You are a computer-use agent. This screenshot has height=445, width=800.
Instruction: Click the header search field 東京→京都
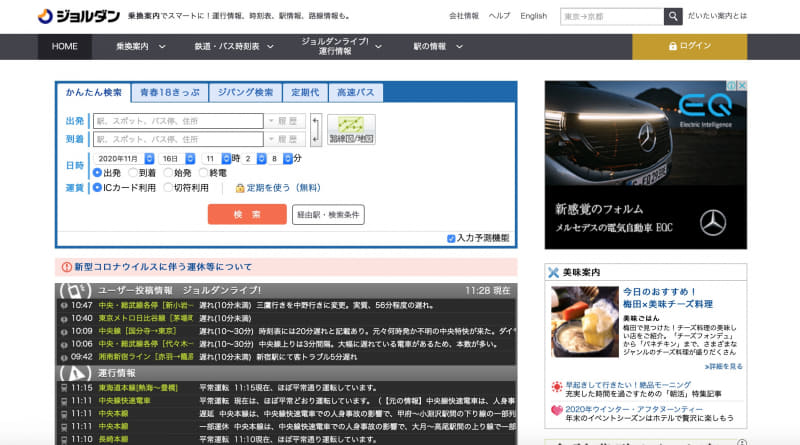pos(612,16)
